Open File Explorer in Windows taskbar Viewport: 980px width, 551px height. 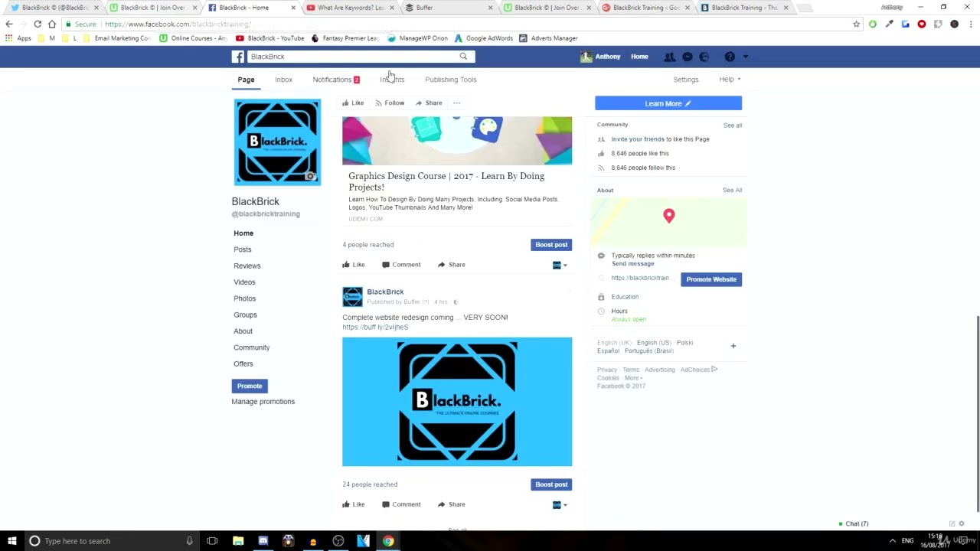tap(238, 541)
